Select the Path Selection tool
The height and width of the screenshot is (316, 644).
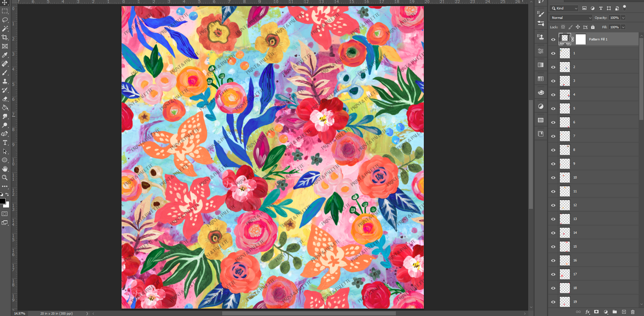[5, 152]
